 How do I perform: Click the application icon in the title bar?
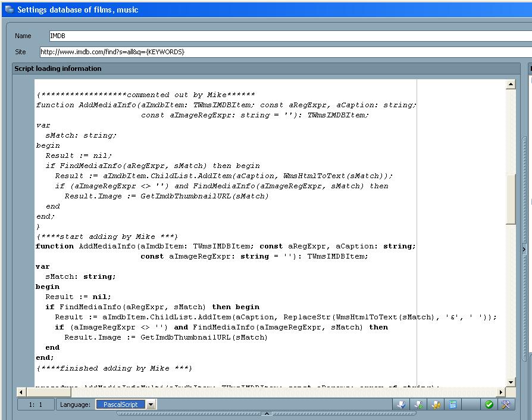click(8, 10)
